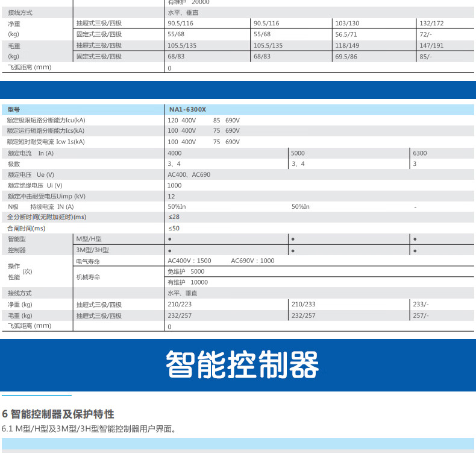This screenshot has height=453, width=476.
Task: Select the bullet dot for M型/H型 under 6300
Action: tap(416, 239)
